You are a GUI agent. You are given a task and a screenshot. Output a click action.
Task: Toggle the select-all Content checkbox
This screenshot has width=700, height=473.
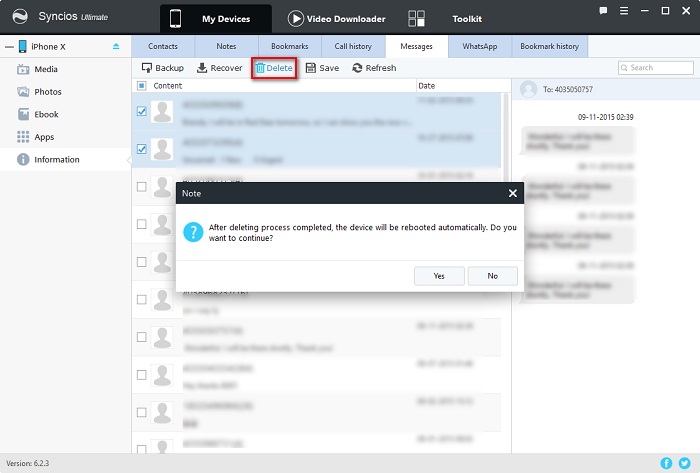pos(142,86)
